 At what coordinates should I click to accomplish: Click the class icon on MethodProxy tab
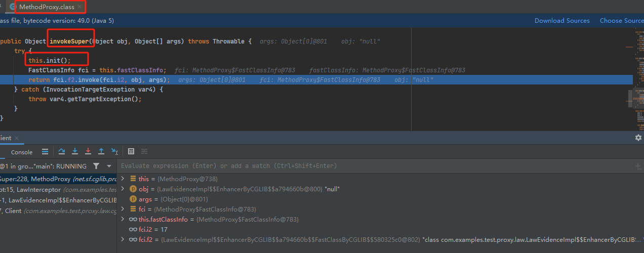[x=13, y=7]
